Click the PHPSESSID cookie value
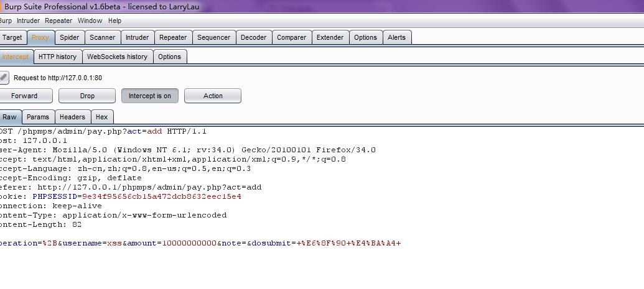Screen dimensions: 644x289 pos(162,196)
